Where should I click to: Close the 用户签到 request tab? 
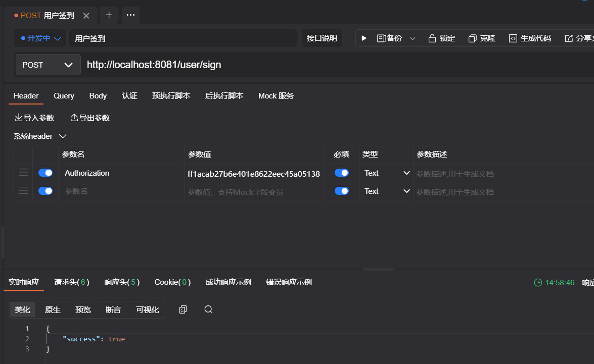click(86, 16)
